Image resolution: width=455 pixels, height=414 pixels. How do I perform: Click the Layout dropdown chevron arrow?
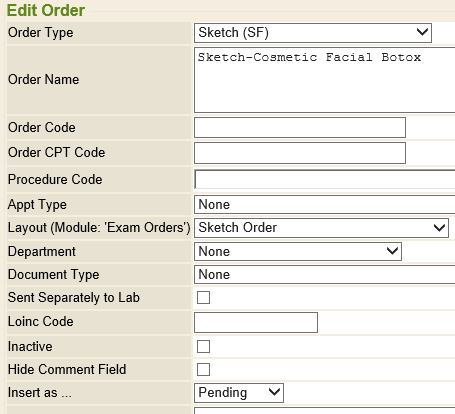point(439,228)
